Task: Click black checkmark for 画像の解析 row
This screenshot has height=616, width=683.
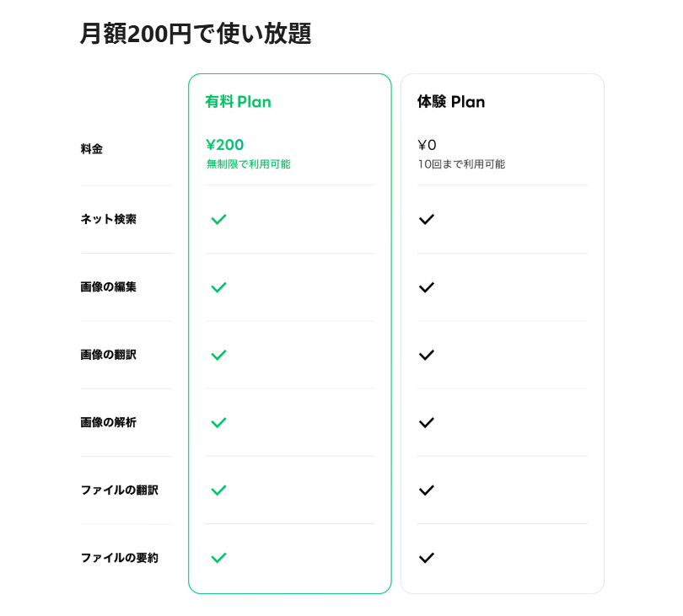Action: pyautogui.click(x=427, y=423)
